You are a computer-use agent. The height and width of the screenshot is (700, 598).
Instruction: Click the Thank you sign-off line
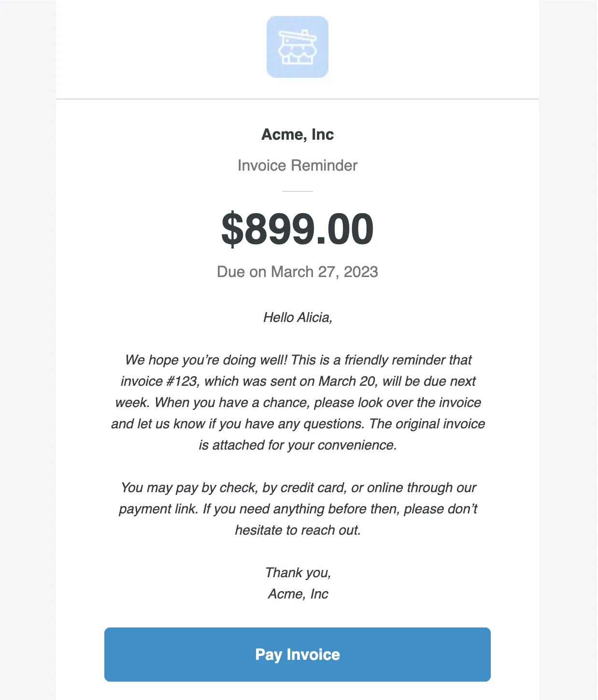click(298, 572)
